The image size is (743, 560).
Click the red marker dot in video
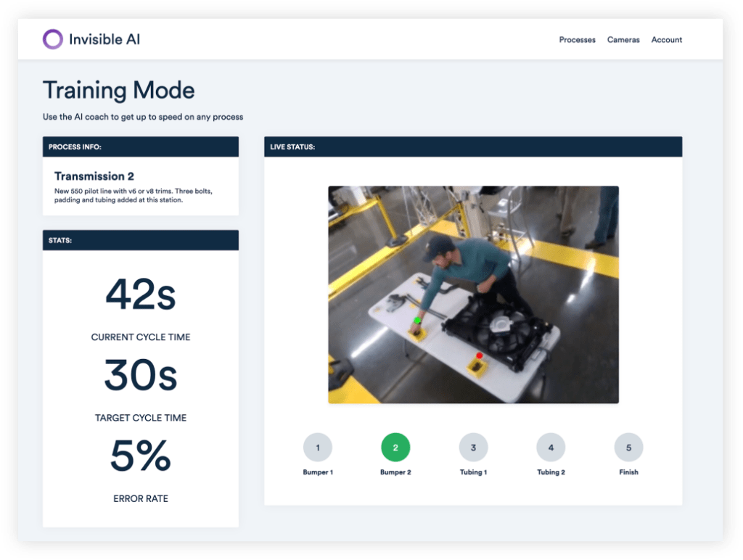479,355
